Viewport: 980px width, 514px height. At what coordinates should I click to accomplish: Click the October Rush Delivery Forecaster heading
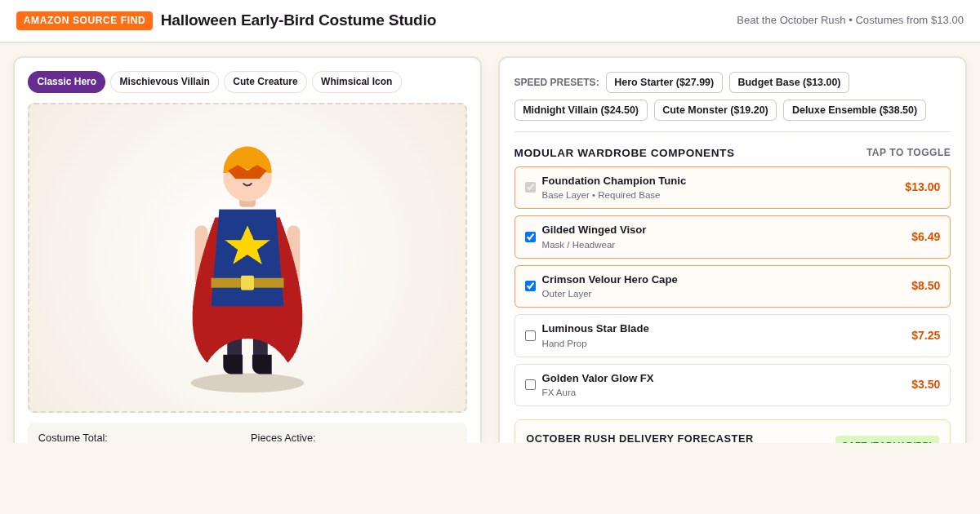click(x=639, y=438)
